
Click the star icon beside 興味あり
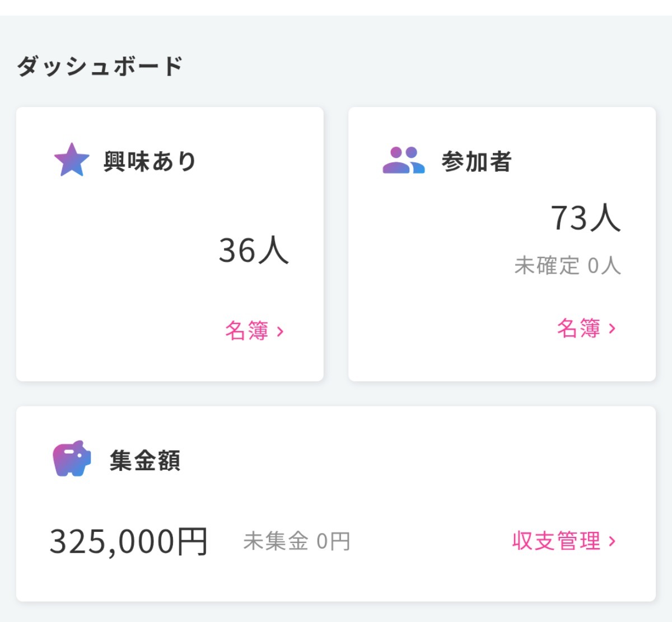point(72,160)
